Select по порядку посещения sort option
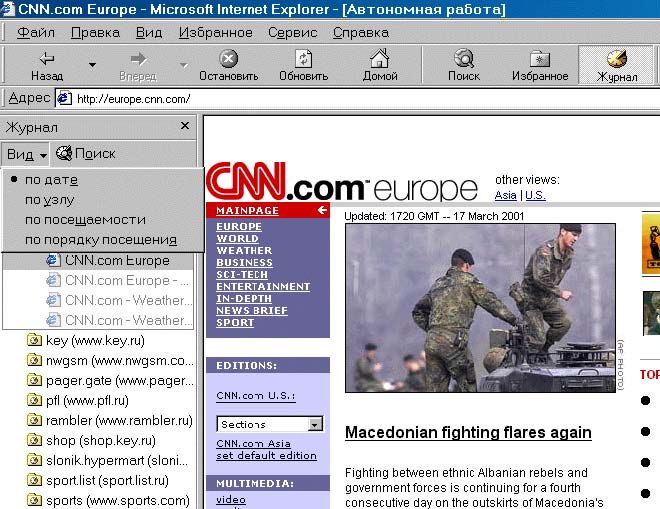660x509 pixels. (x=101, y=240)
